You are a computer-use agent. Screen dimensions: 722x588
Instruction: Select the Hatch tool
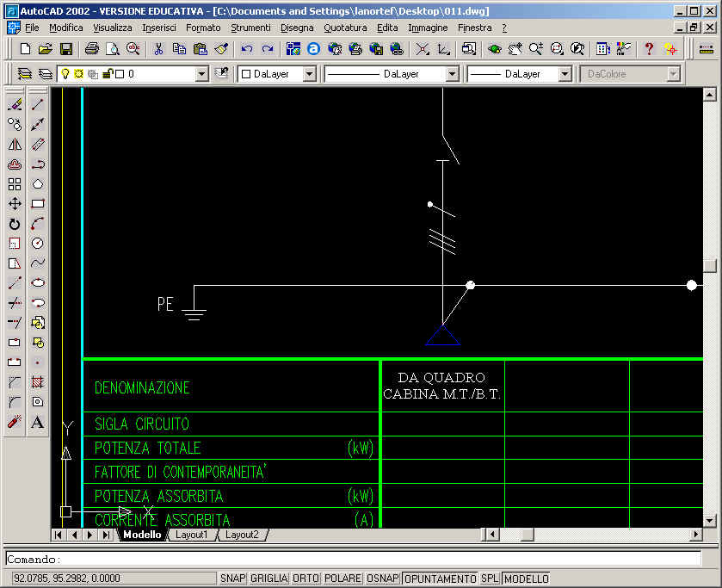click(38, 382)
